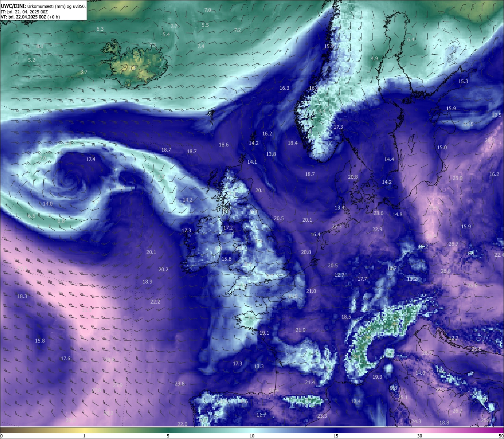Click the 16.4 value label

click(x=315, y=235)
